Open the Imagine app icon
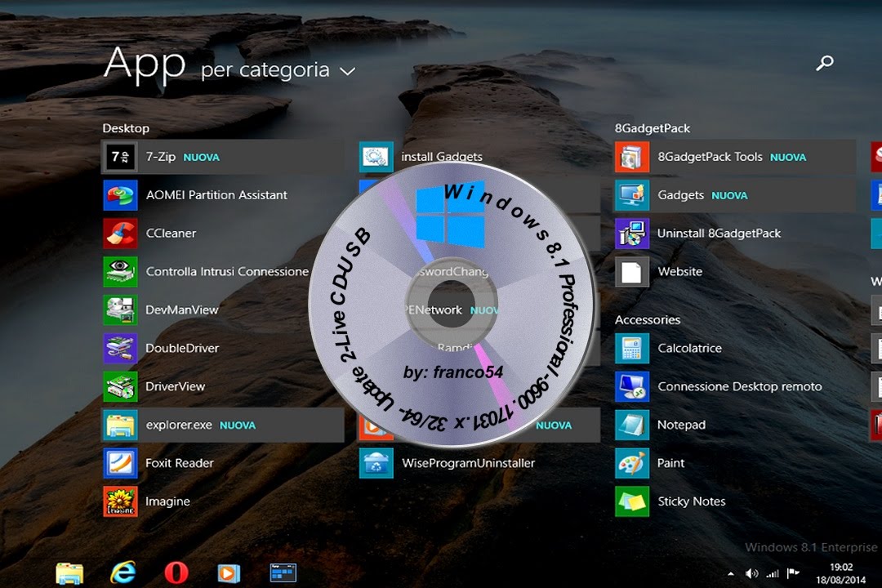882x588 pixels. 120,501
